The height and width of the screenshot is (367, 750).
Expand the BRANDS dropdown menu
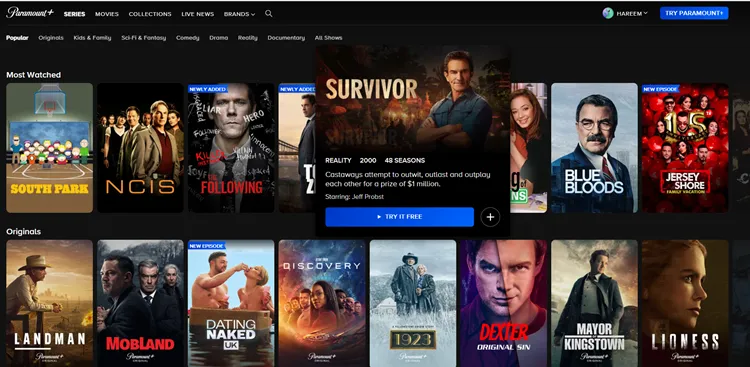239,14
